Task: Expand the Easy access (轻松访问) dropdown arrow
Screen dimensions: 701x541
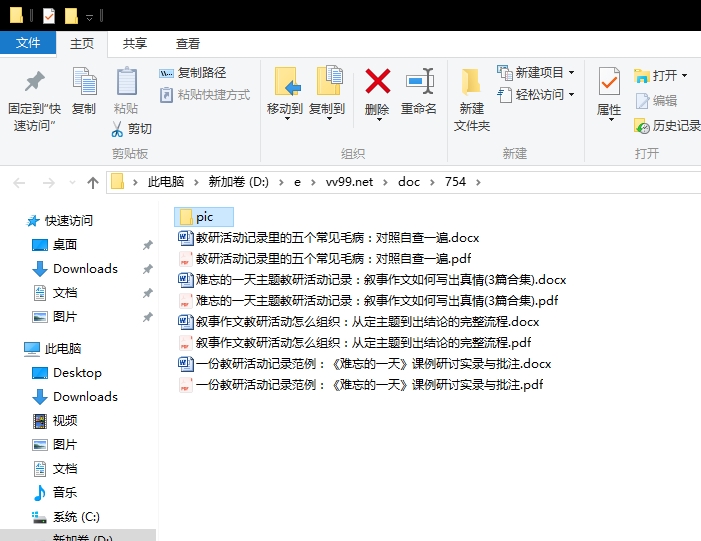Action: pyautogui.click(x=571, y=95)
